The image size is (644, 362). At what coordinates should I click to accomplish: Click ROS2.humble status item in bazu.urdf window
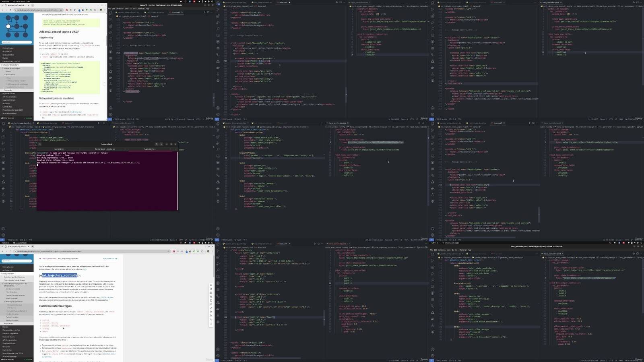(x=120, y=119)
